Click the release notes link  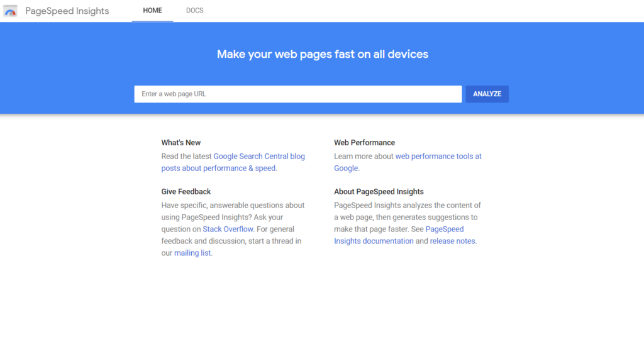tap(453, 241)
